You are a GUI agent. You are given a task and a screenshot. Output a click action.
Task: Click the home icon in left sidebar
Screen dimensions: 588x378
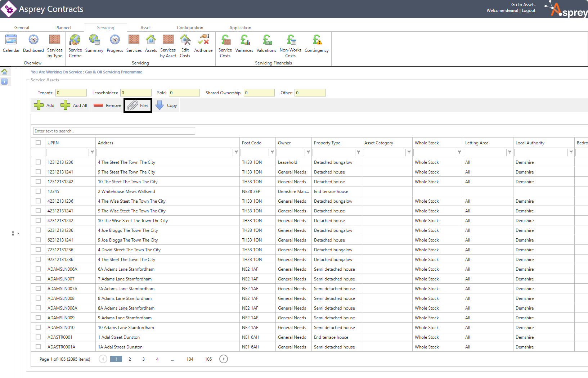pyautogui.click(x=4, y=72)
